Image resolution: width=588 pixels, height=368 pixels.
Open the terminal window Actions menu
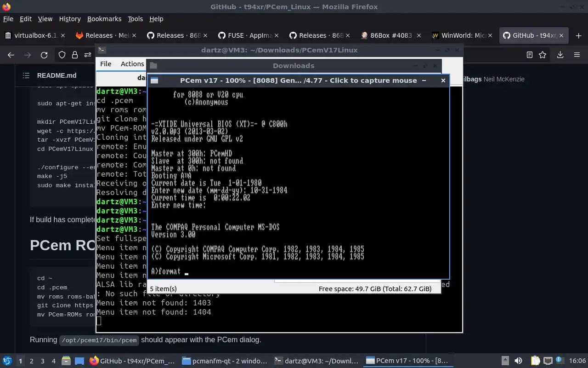(132, 64)
